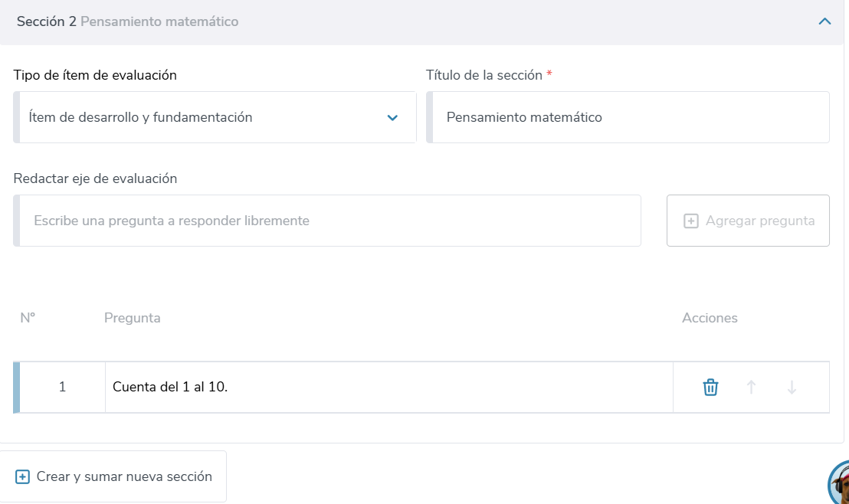
Task: Click the question input to write a question
Action: [329, 221]
